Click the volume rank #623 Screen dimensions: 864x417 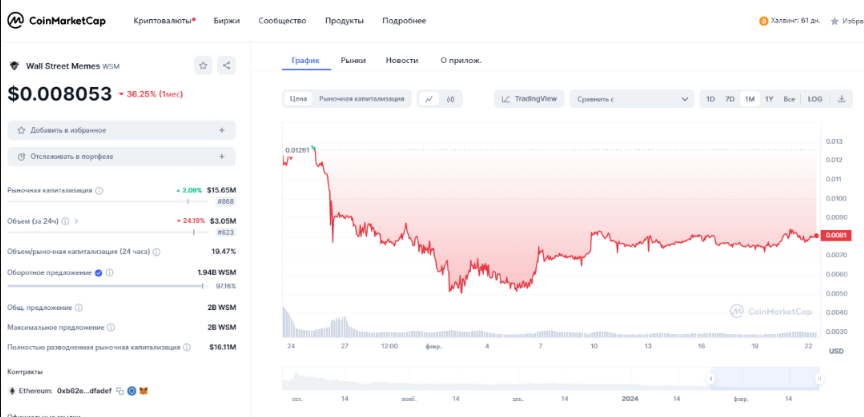[226, 232]
